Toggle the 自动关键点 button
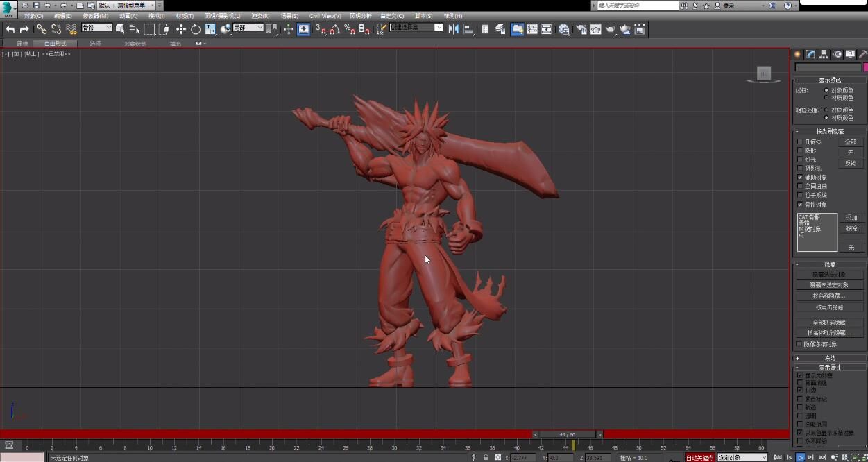This screenshot has width=868, height=462. [700, 458]
